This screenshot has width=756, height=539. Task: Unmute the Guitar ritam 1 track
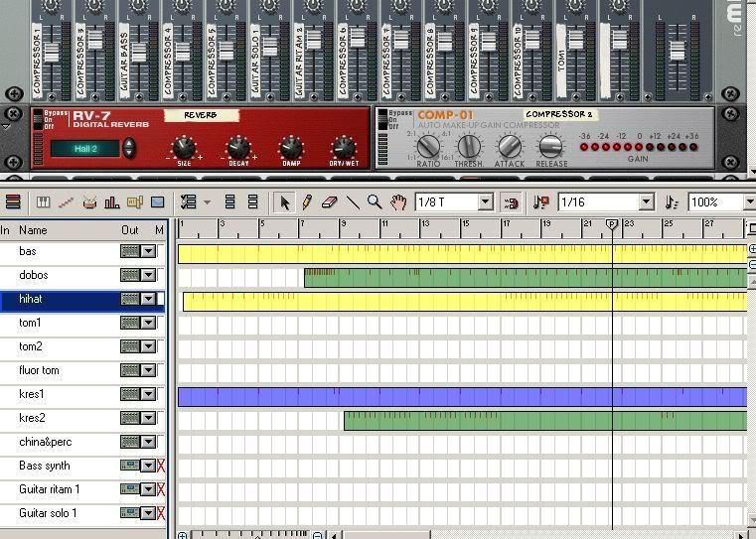point(161,489)
